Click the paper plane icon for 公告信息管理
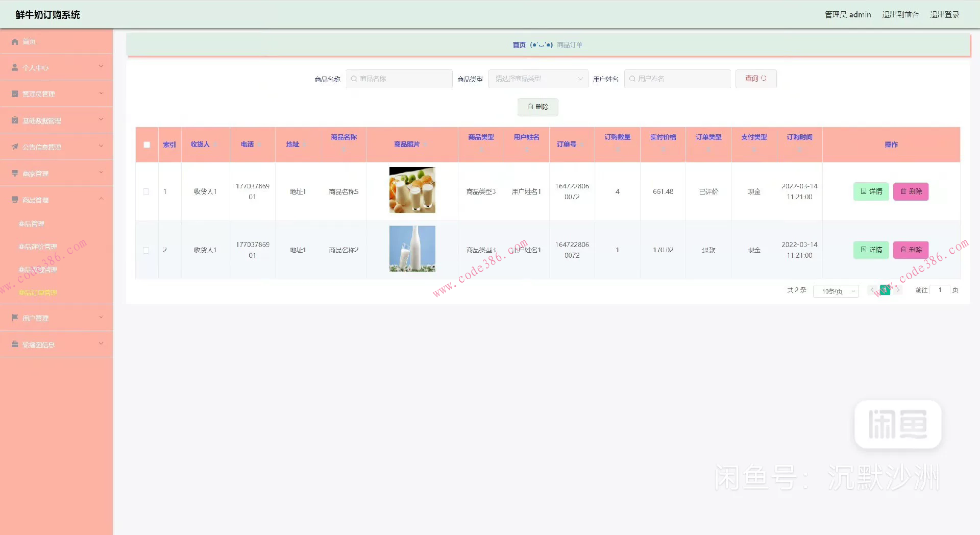Image resolution: width=980 pixels, height=535 pixels. pyautogui.click(x=15, y=147)
